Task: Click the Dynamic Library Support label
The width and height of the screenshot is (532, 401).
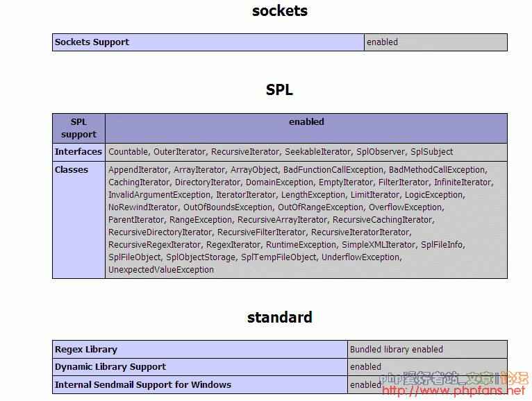Action: pos(110,367)
